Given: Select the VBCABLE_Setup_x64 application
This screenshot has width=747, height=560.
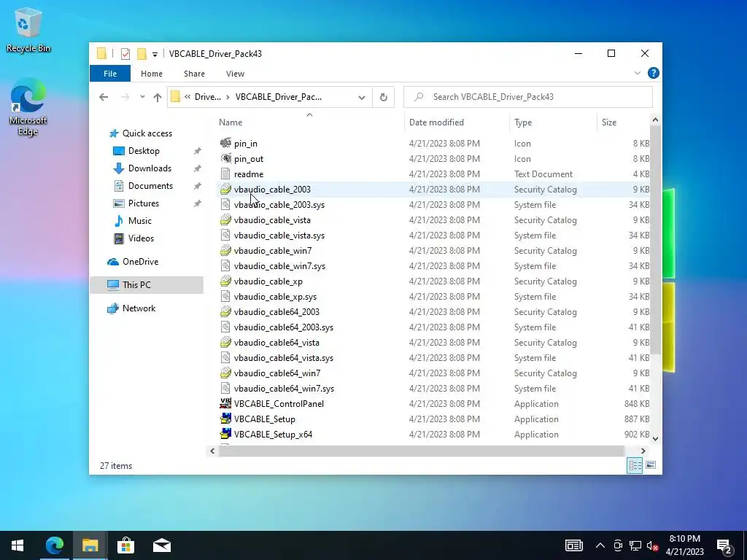Looking at the screenshot, I should tap(273, 435).
